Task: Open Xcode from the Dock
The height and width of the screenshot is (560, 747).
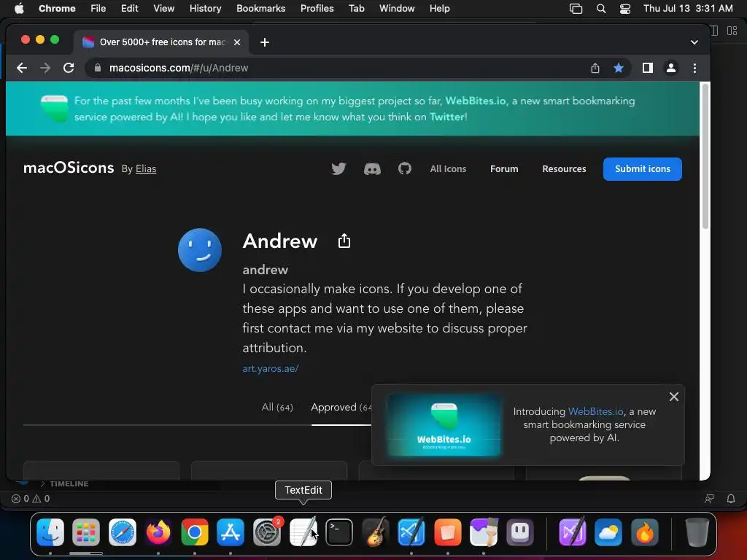Action: 411,532
